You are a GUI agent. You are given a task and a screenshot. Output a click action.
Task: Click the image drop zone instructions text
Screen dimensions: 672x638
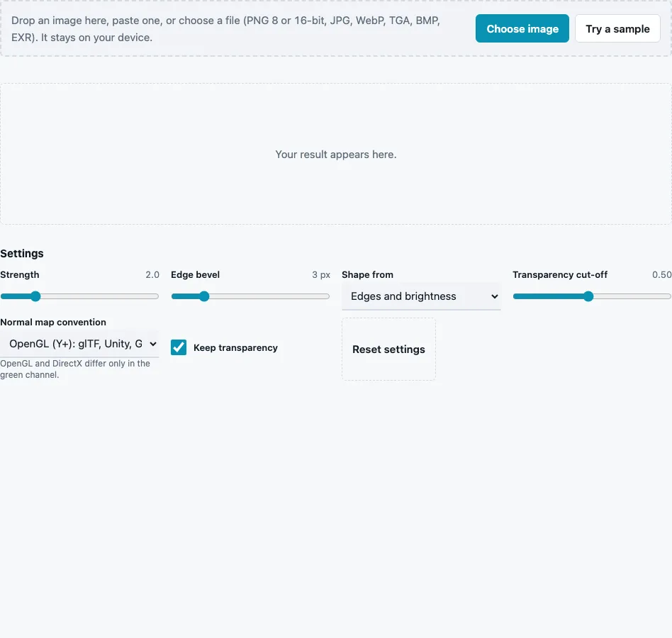(226, 28)
